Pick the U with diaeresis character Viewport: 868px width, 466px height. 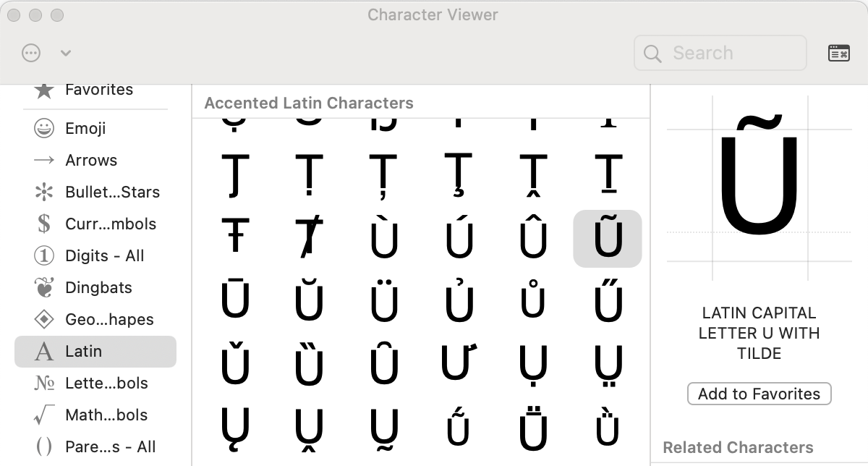point(384,301)
